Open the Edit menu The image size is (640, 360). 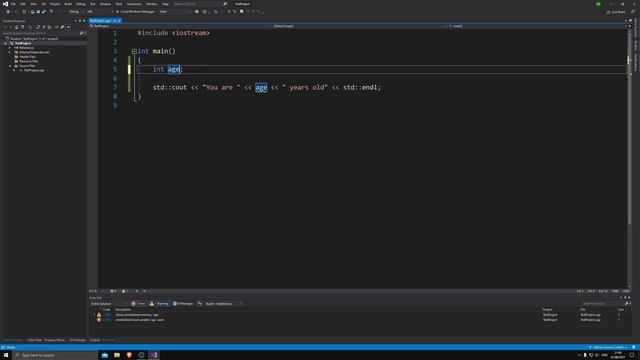click(x=23, y=4)
